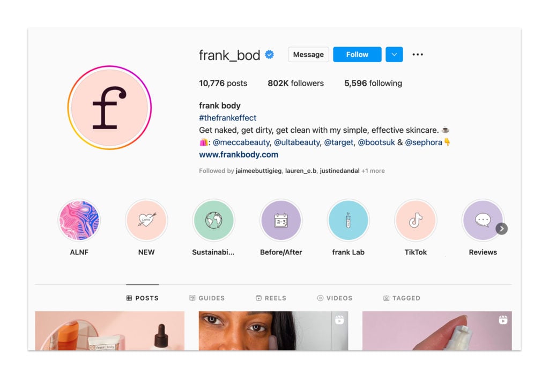Show more highlights with right chevron

[502, 229]
